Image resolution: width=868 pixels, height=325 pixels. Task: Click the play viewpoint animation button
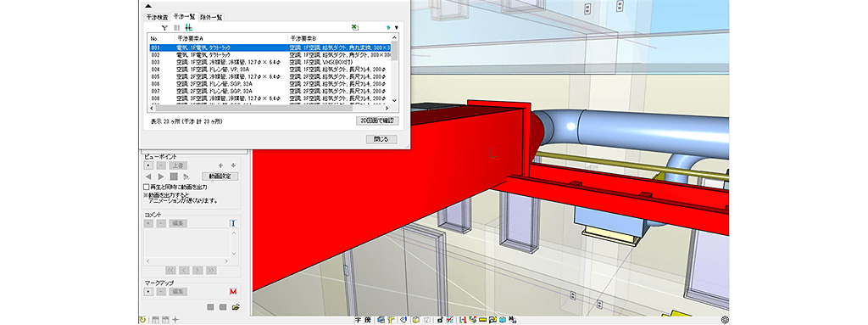pyautogui.click(x=160, y=177)
